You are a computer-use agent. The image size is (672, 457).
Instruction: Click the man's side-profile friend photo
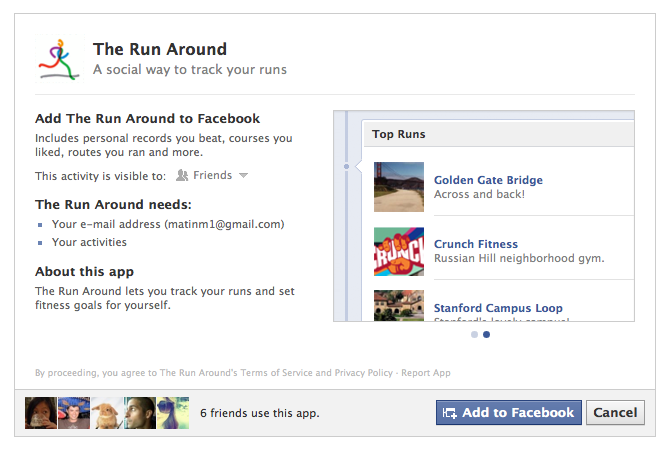[x=140, y=413]
